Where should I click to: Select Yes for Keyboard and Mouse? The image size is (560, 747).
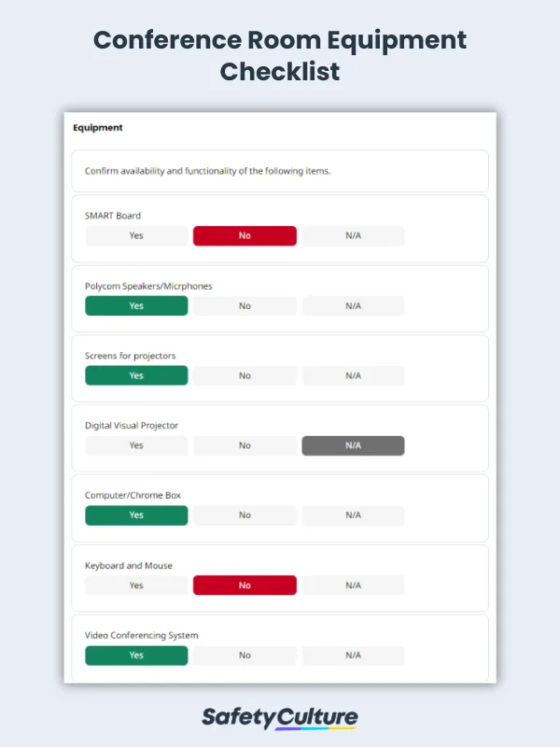(136, 585)
